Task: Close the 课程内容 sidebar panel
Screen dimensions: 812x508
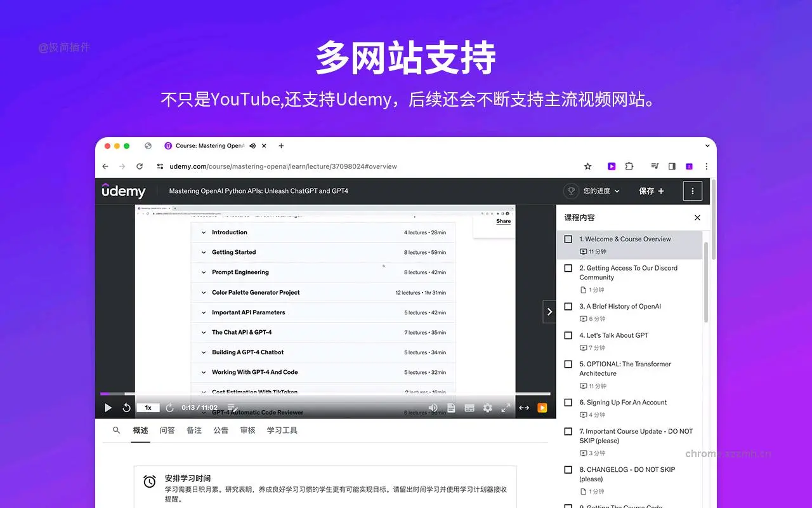Action: pyautogui.click(x=697, y=217)
